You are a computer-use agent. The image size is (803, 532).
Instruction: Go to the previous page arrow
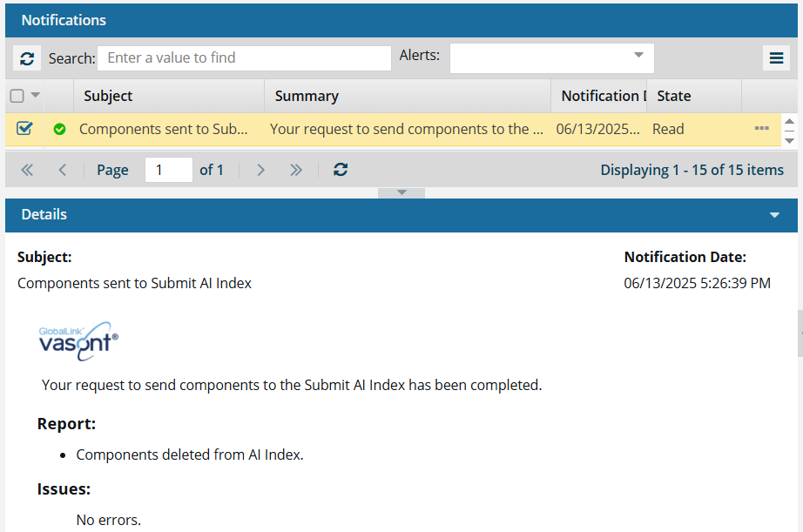62,170
